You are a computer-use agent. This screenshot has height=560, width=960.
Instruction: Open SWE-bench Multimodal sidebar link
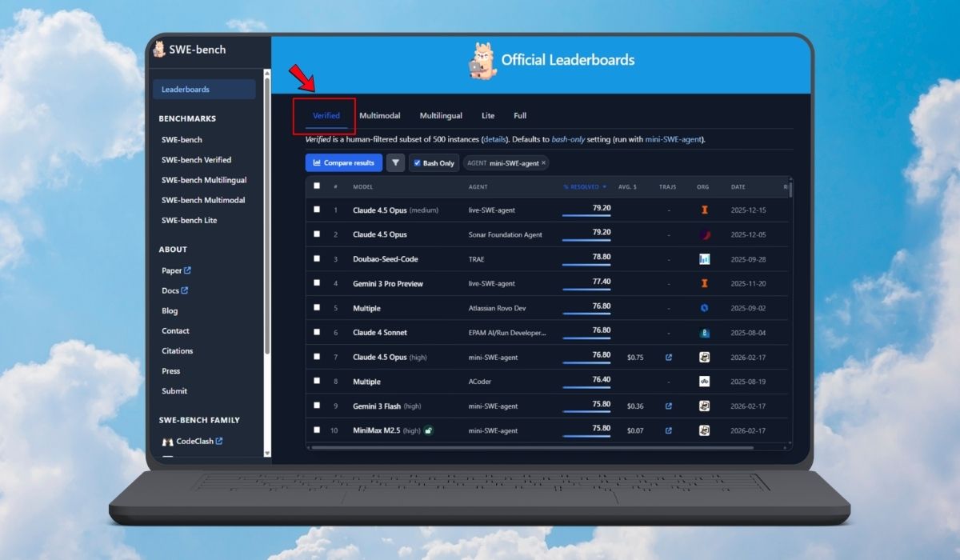coord(203,200)
